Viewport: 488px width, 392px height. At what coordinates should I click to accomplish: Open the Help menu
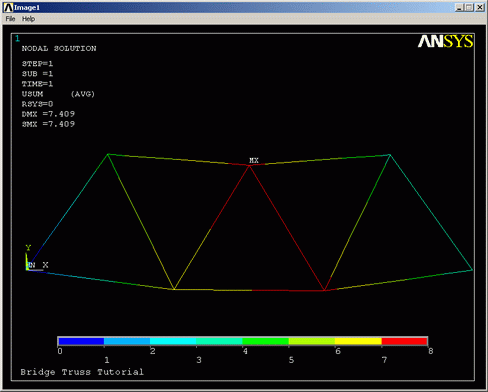tap(28, 19)
